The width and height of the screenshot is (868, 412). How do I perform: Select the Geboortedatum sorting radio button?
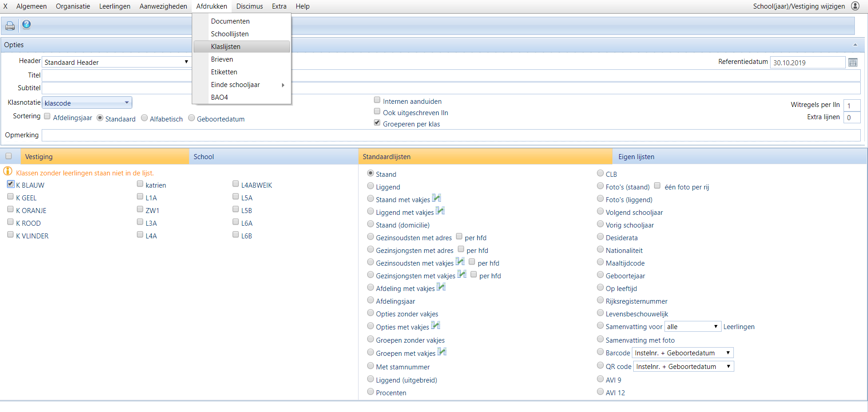(x=192, y=118)
